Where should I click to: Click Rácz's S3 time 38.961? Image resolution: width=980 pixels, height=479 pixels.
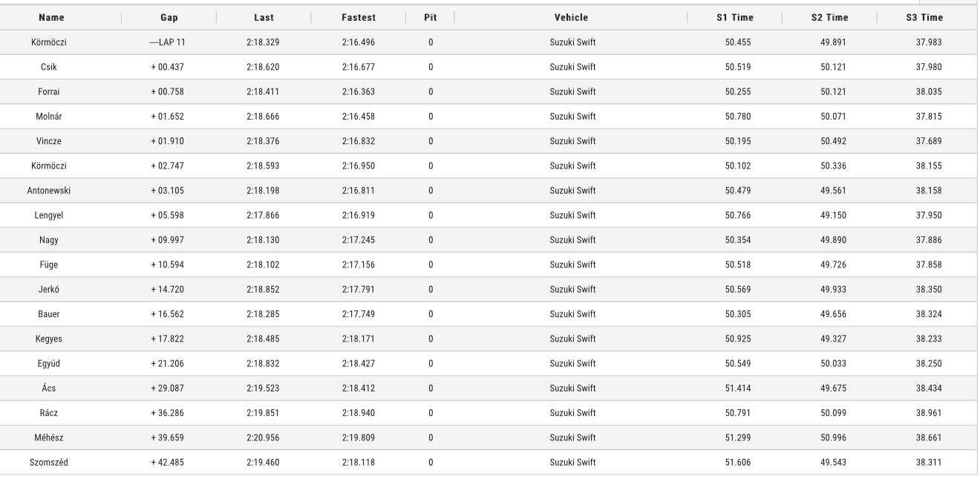930,413
